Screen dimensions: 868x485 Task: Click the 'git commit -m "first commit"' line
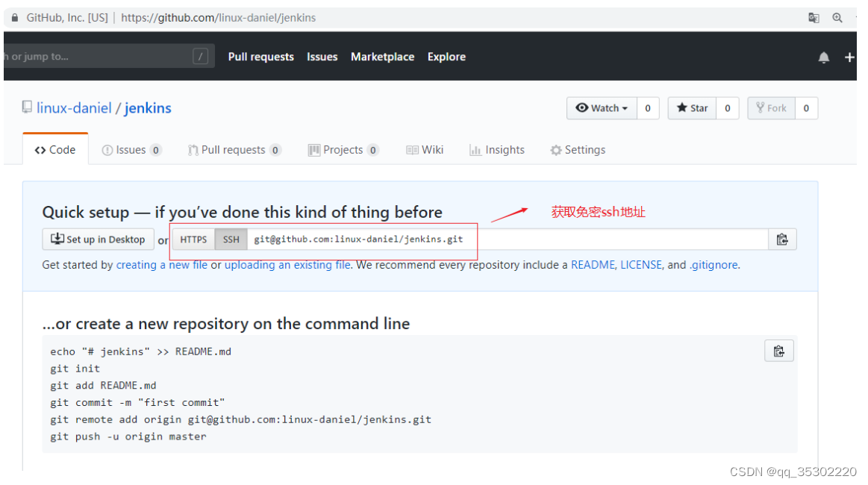point(138,402)
